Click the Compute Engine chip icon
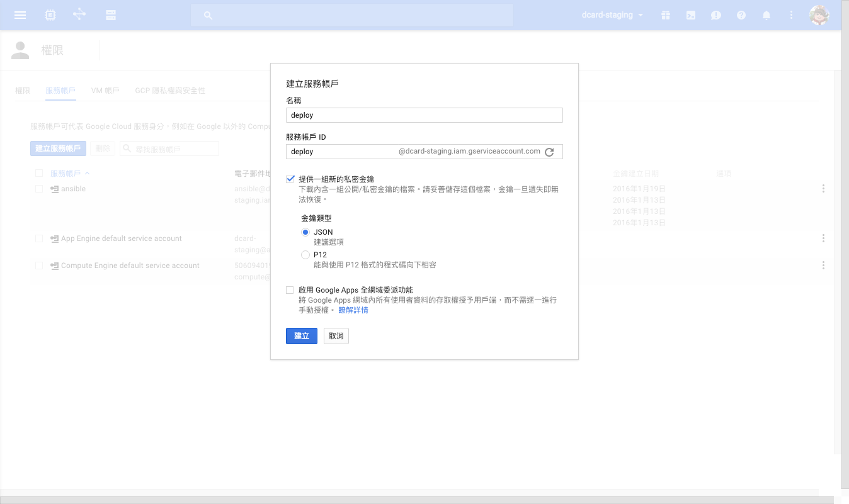Image resolution: width=849 pixels, height=504 pixels. 50,15
